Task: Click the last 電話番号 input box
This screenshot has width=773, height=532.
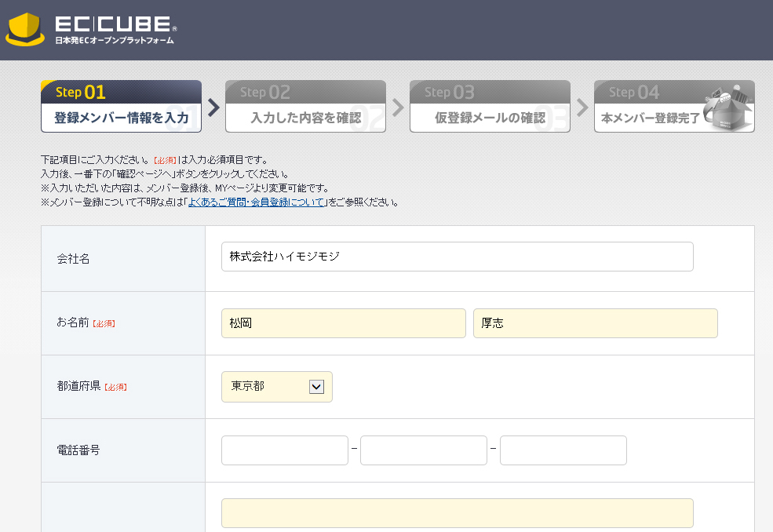Action: click(x=563, y=450)
